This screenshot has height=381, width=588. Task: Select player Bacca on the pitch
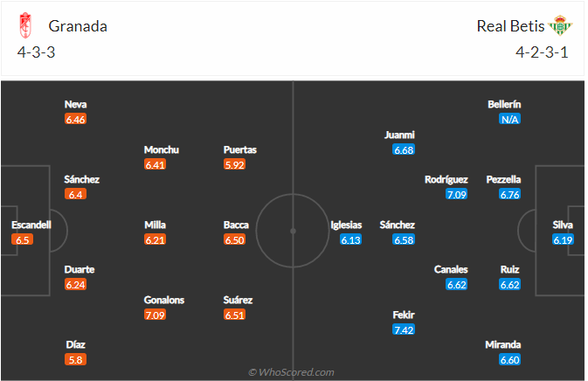pyautogui.click(x=236, y=225)
